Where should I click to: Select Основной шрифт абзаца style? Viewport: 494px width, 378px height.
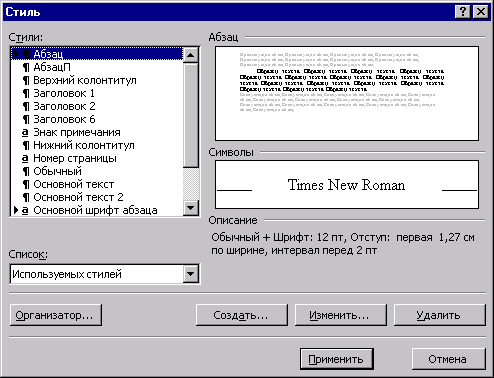[97, 210]
